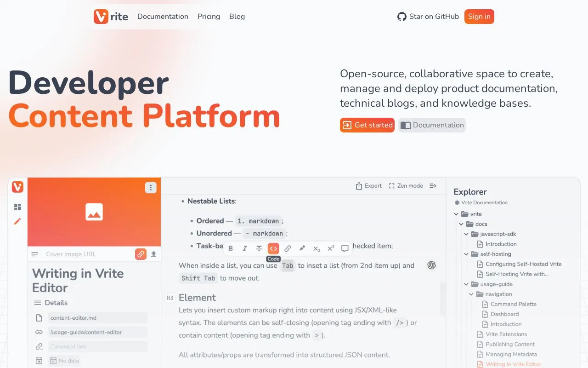This screenshot has width=588, height=368.
Task: Apply strikethrough from the bubble toolbar
Action: tap(259, 248)
